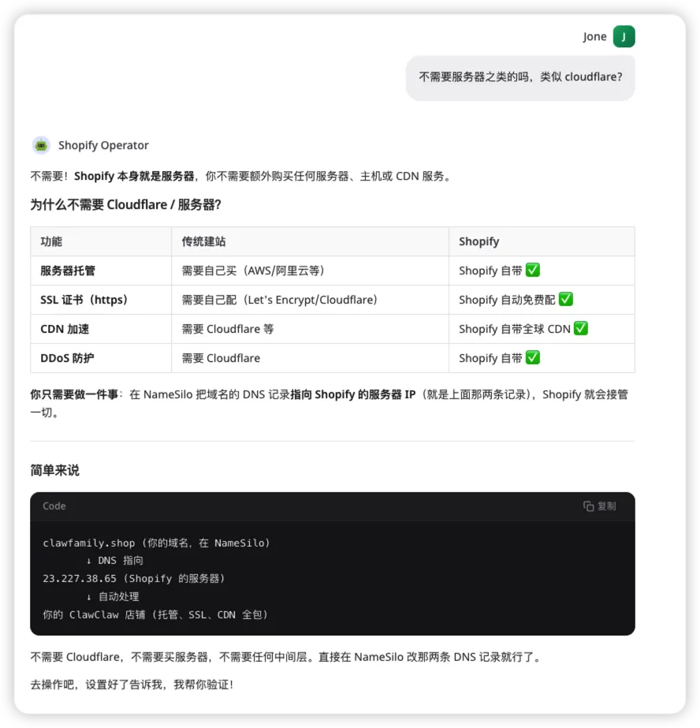Click the 复制 copy button label
Image resolution: width=700 pixels, height=728 pixels.
pyautogui.click(x=606, y=506)
